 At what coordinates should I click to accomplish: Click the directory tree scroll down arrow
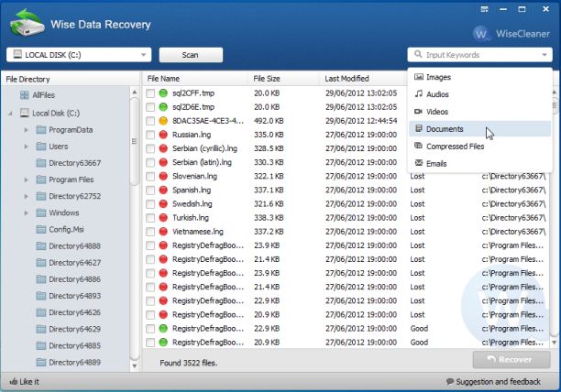pyautogui.click(x=135, y=366)
